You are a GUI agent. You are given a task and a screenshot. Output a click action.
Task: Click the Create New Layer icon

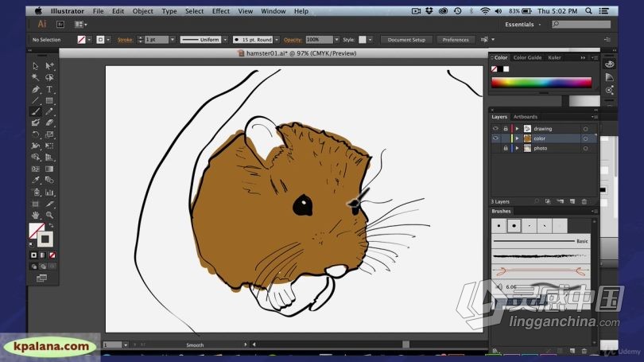coord(572,201)
